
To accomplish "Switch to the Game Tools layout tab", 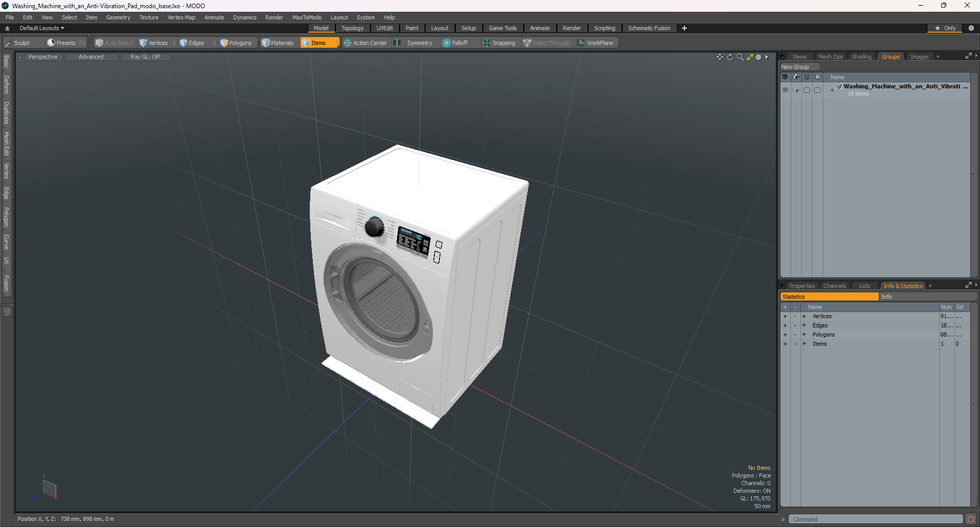I will tap(503, 28).
